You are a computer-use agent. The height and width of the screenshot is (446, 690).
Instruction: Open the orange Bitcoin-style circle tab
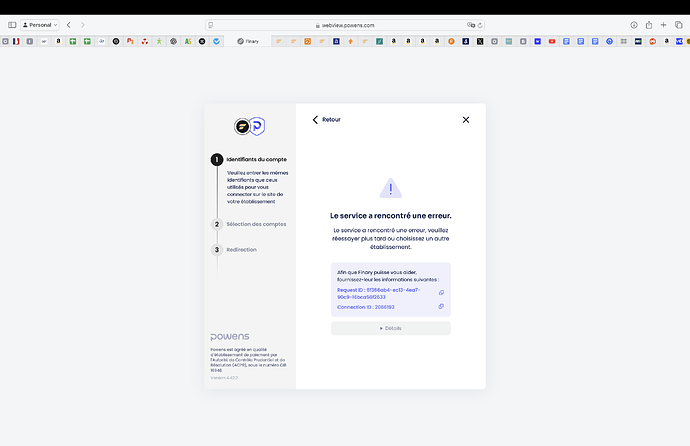(x=451, y=41)
